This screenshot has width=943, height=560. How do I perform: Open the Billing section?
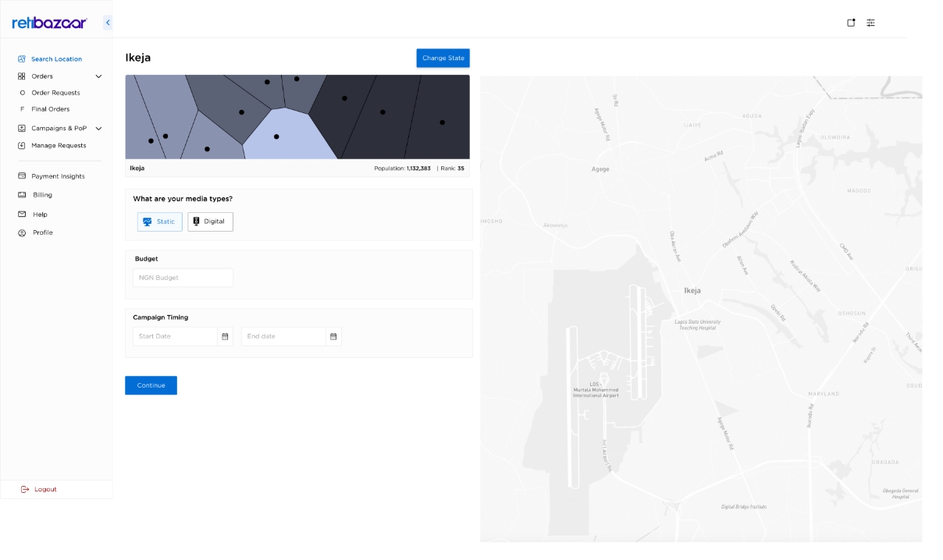click(42, 195)
